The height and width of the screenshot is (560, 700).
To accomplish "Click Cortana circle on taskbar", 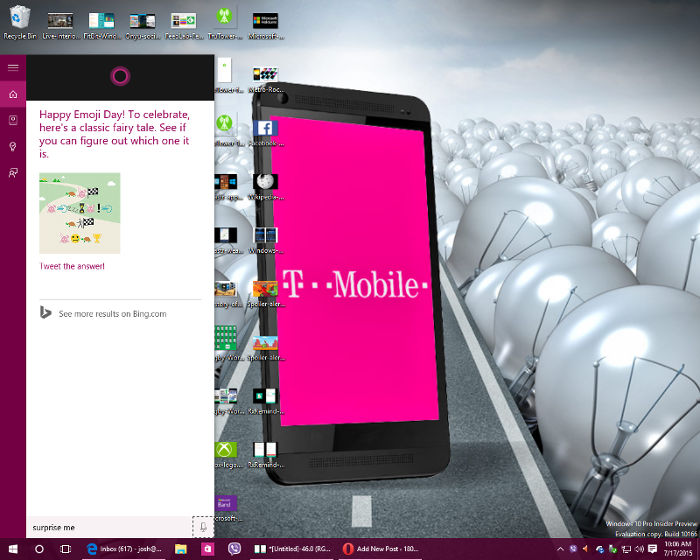I will (x=39, y=549).
